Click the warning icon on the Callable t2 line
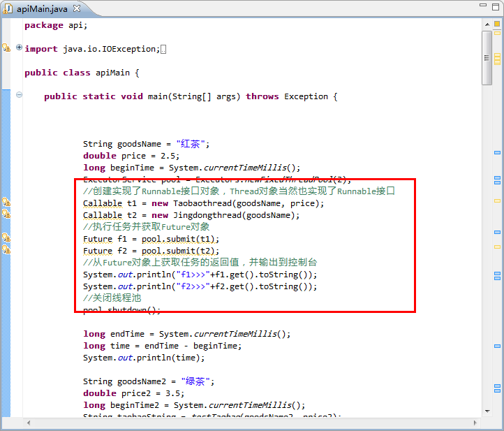This screenshot has width=504, height=431. click(x=6, y=214)
